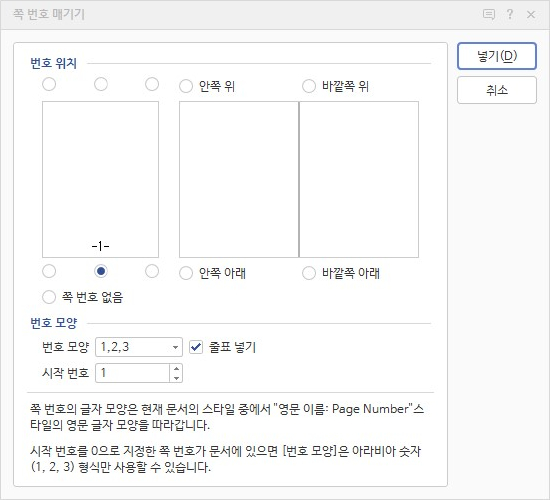Click the 시작 번호 label
Viewport: 550px width, 500px height.
tap(65, 373)
